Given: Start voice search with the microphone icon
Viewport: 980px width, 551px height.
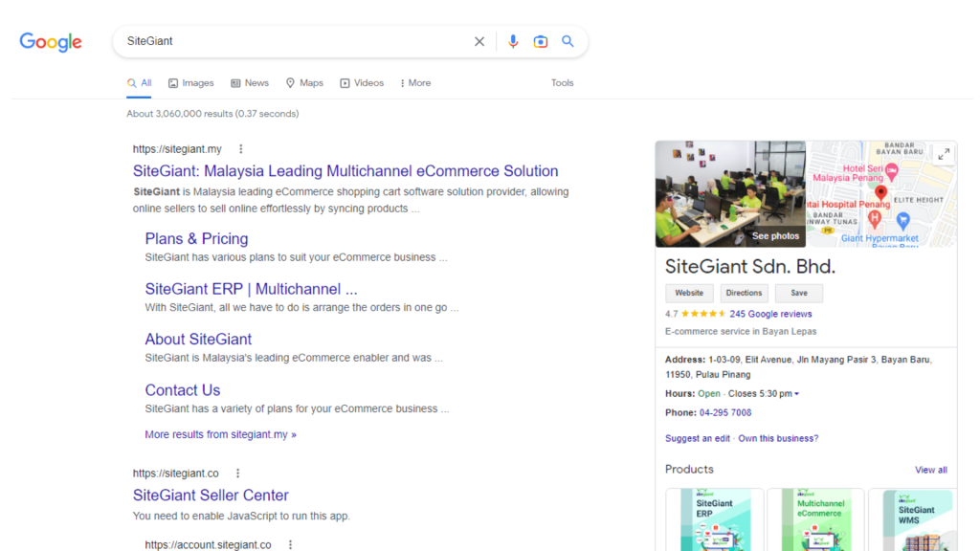Looking at the screenshot, I should point(513,41).
